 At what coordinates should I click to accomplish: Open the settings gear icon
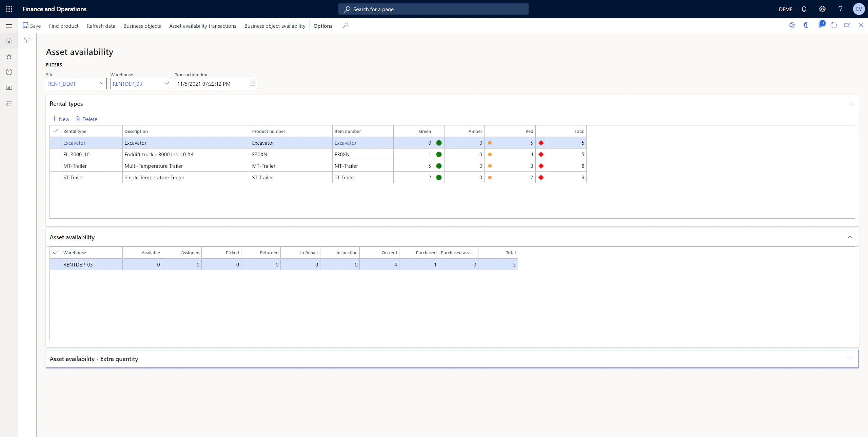pos(822,9)
